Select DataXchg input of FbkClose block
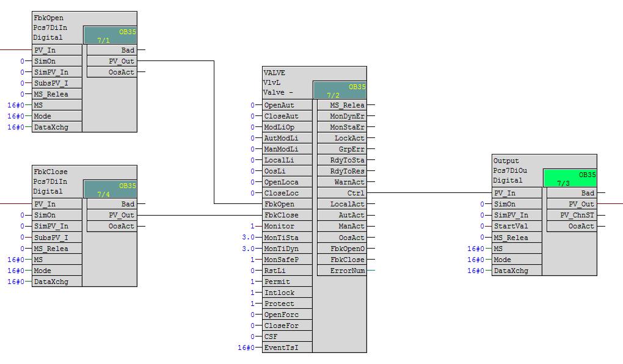623x364 pixels. coord(57,282)
